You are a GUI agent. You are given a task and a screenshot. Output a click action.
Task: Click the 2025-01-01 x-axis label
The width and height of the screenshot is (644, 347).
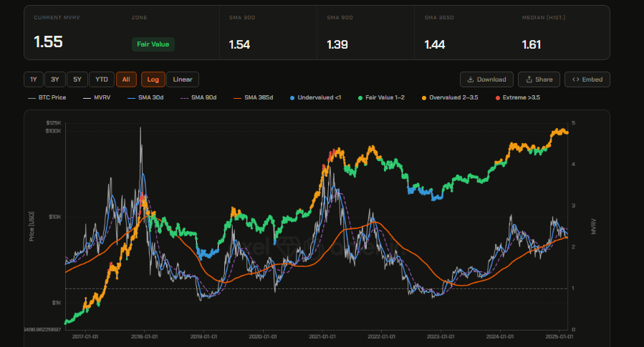pyautogui.click(x=559, y=337)
